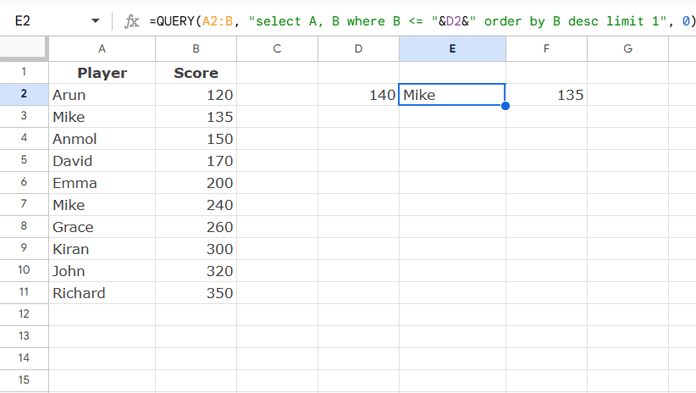Click the score cell 170
Image resolution: width=696 pixels, height=393 pixels.
coord(196,160)
